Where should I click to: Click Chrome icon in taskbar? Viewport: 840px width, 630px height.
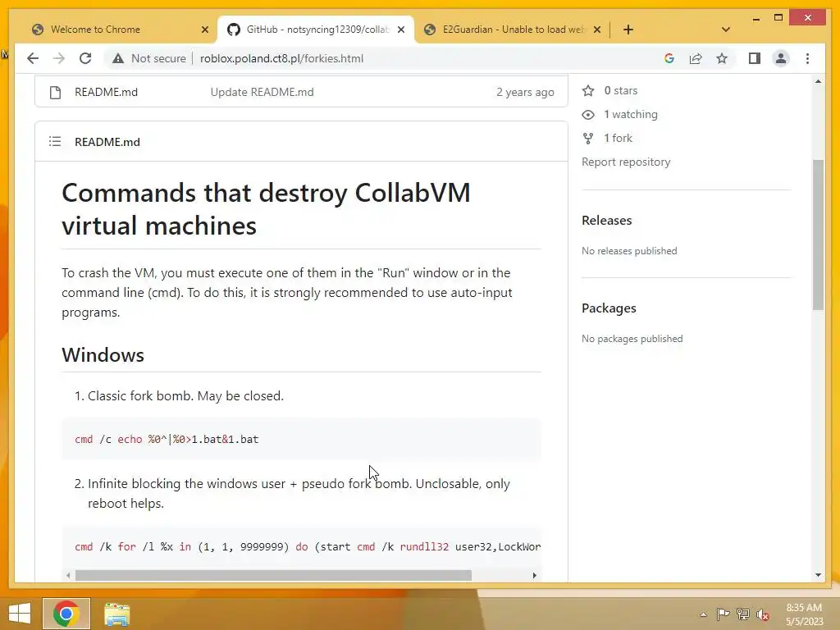[66, 614]
